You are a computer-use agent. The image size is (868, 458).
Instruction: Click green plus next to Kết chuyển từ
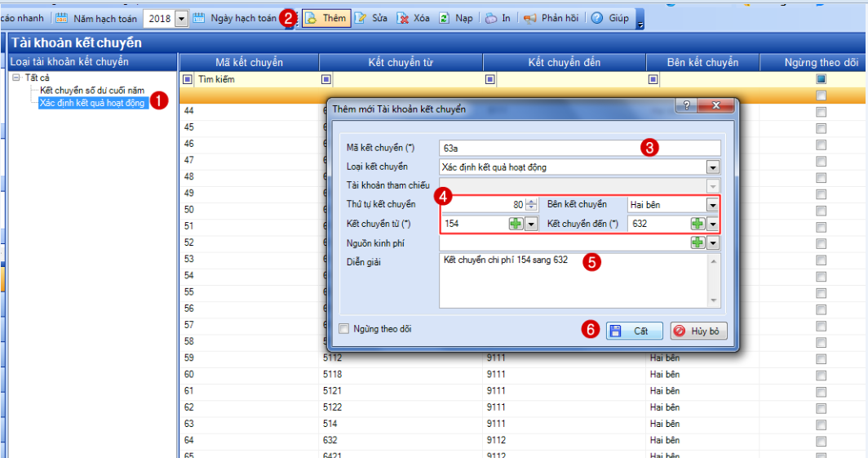pyautogui.click(x=516, y=224)
